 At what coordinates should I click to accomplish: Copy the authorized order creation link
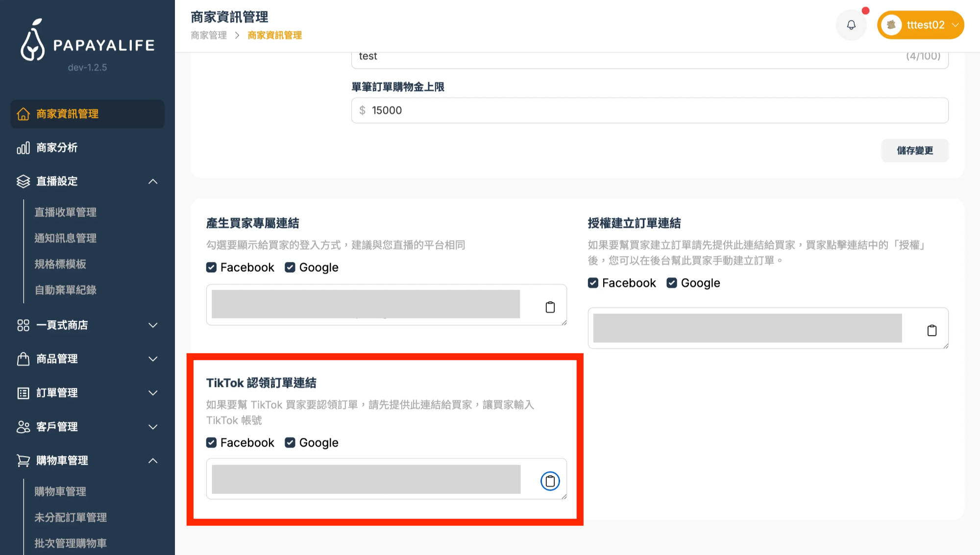click(931, 331)
